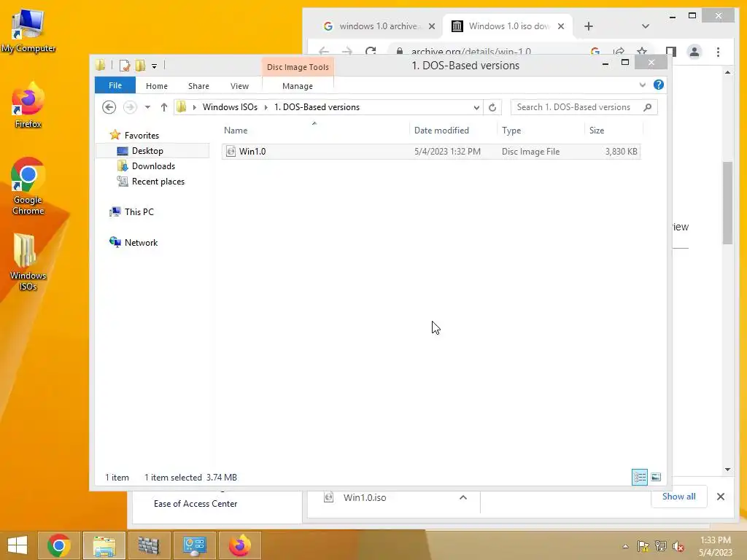Screen dimensions: 747x560
Task: Open Customize Quick Access Toolbar dropdown
Action: (x=155, y=66)
